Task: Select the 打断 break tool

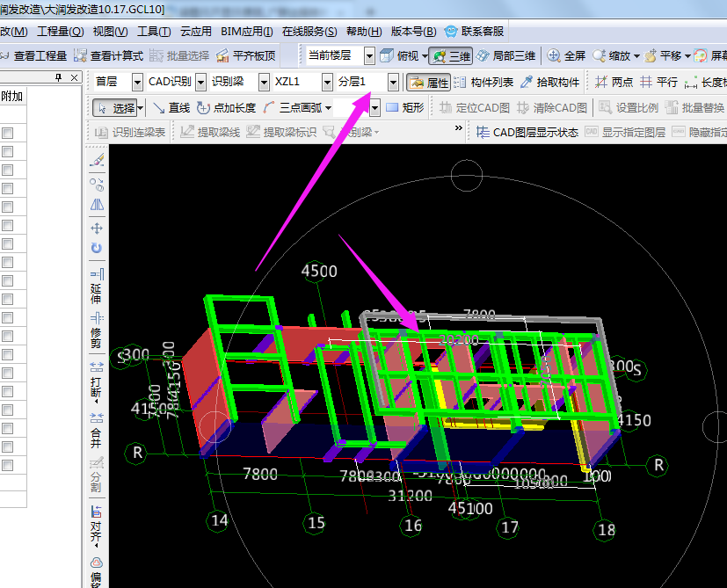Action: [x=97, y=381]
